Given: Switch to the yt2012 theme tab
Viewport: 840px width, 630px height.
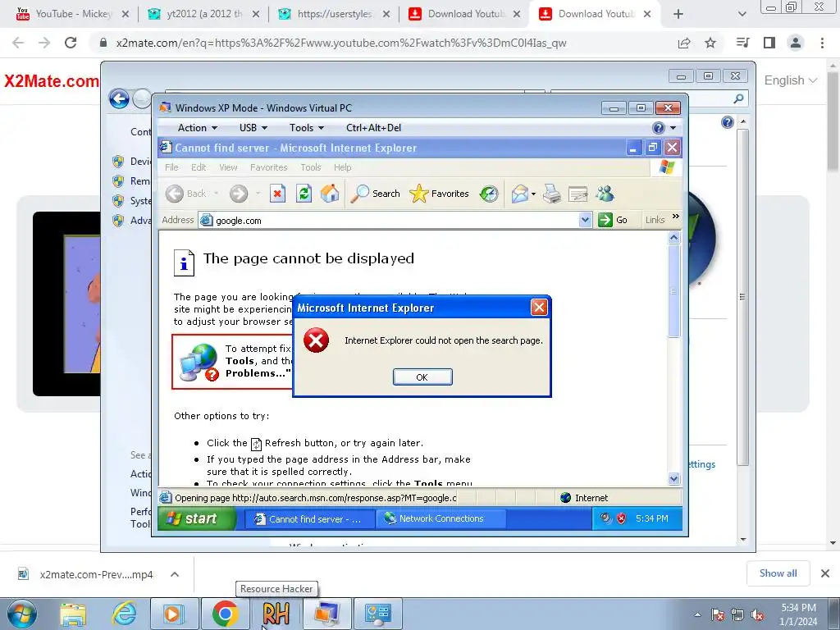Looking at the screenshot, I should click(203, 14).
